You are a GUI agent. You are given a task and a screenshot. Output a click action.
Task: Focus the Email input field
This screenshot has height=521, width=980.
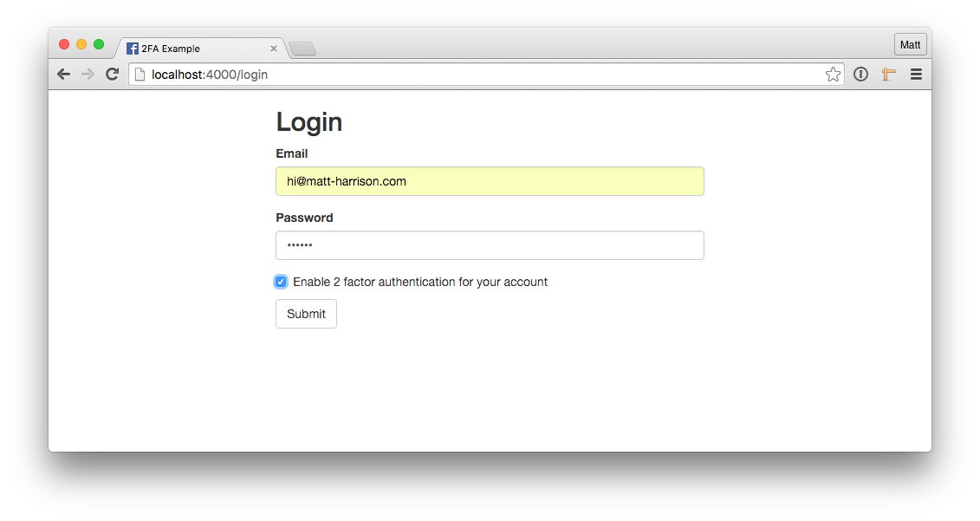point(490,181)
